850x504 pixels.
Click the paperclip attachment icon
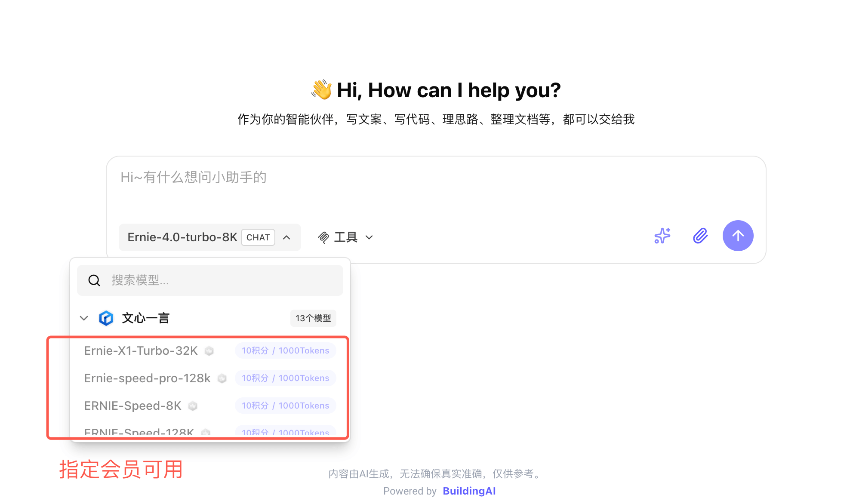(700, 236)
